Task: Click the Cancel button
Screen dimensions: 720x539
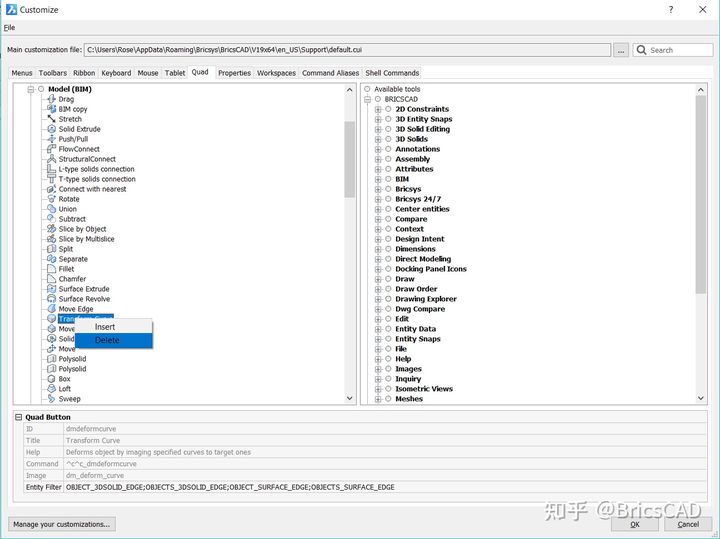Action: (687, 524)
